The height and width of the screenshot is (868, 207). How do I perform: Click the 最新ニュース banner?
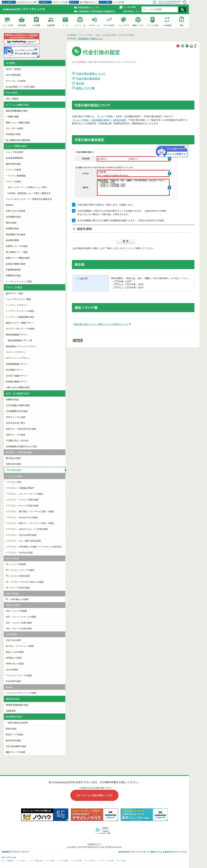pos(144,815)
